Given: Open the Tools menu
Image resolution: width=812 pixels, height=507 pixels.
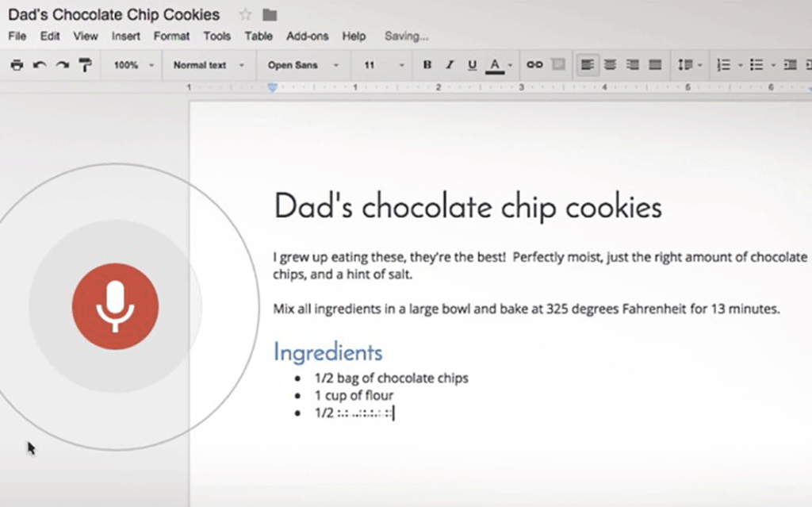Looking at the screenshot, I should coord(216,36).
